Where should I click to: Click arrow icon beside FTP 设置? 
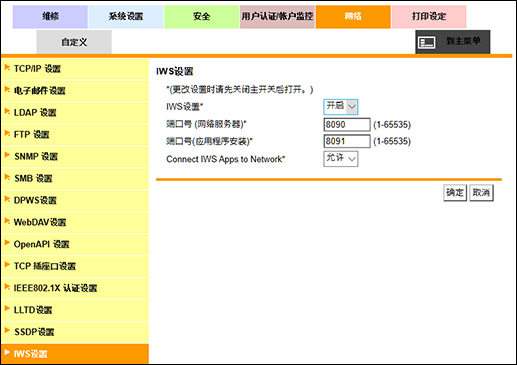coord(7,133)
